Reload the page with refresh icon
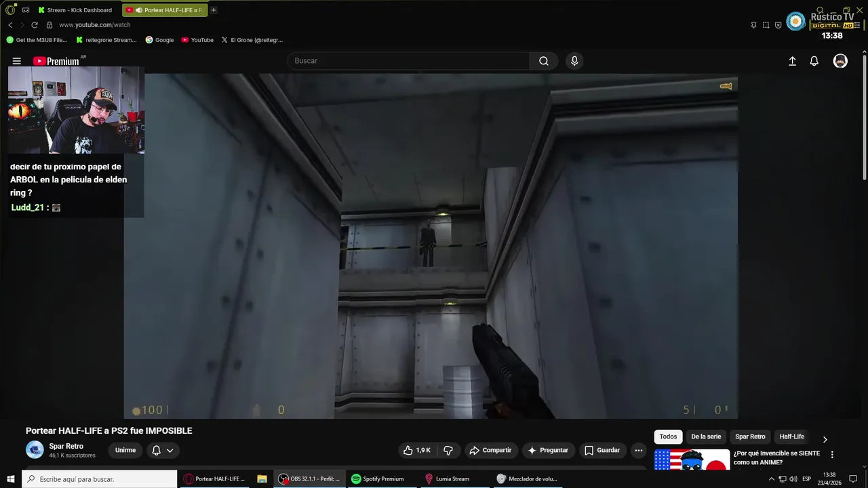The width and height of the screenshot is (868, 488). 35,25
